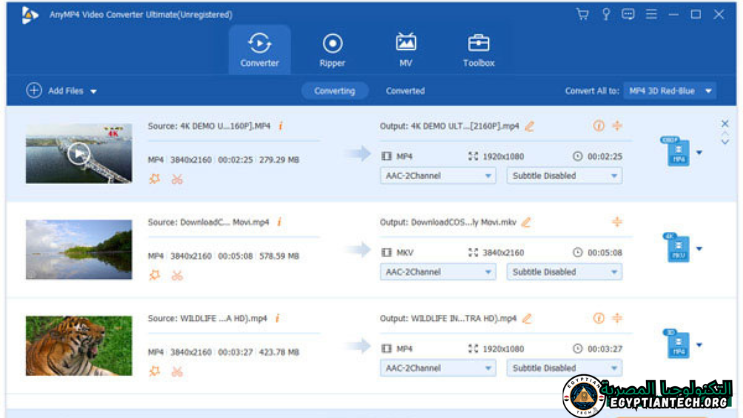Expand AAC-2Channel audio dropdown for 4K DEMO video

pyautogui.click(x=438, y=176)
